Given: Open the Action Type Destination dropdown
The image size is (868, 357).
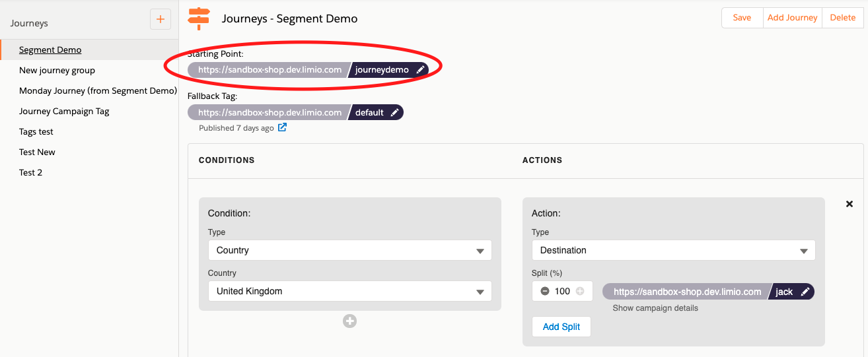Looking at the screenshot, I should (674, 250).
